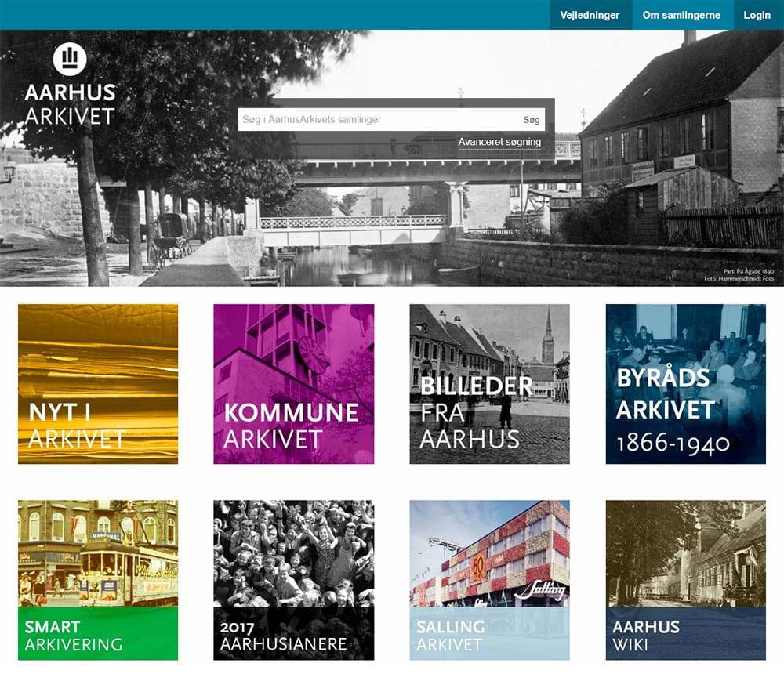Open the Vejledninger menu item

[590, 15]
